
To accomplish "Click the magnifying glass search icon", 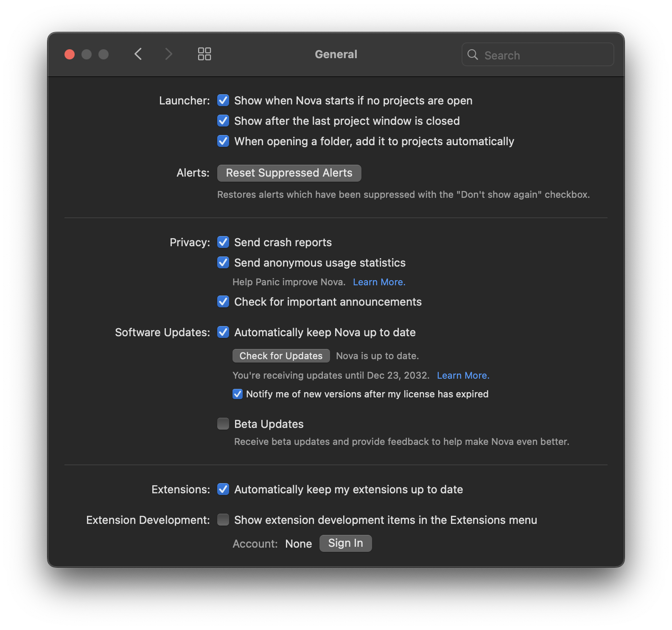I will pyautogui.click(x=473, y=55).
